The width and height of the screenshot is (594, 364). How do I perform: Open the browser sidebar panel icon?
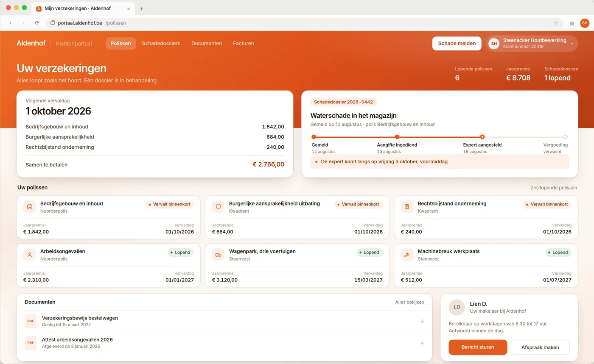click(x=572, y=23)
